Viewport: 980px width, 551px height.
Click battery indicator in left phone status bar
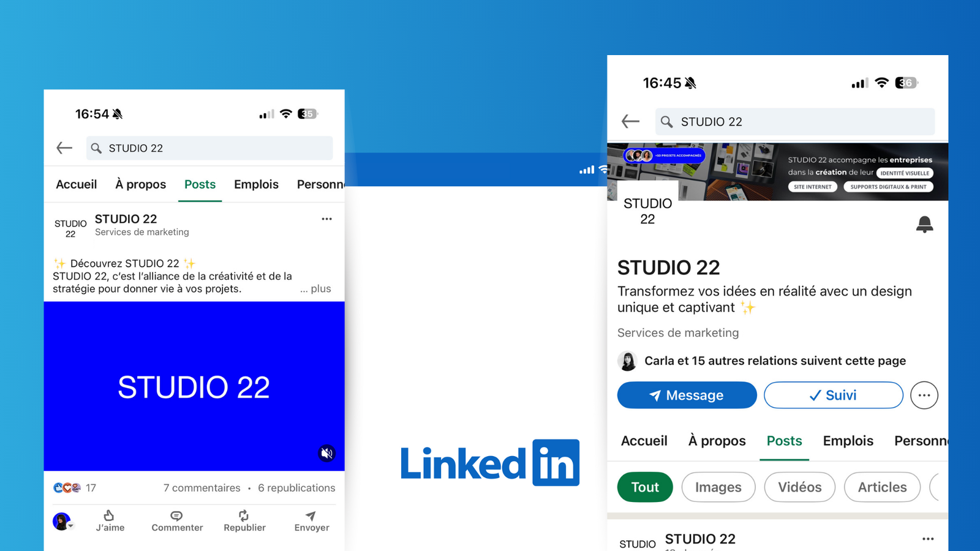click(x=307, y=114)
